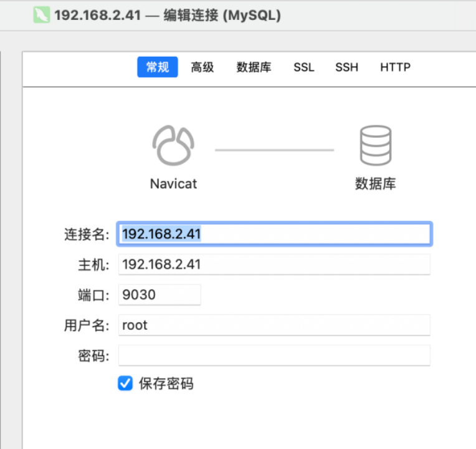Open the 数据库 tab
This screenshot has height=449, width=476.
pyautogui.click(x=254, y=67)
